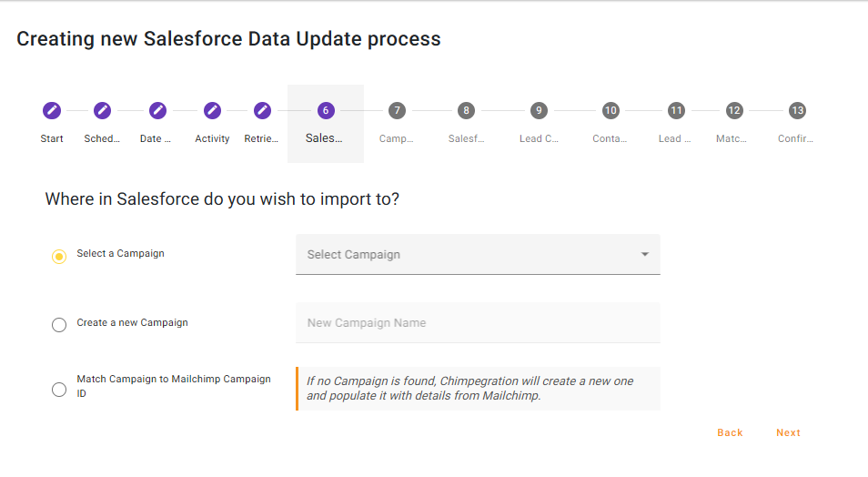Select Match Campaign to Mailchimp Campaign ID radio
The width and height of the screenshot is (868, 477).
click(59, 390)
